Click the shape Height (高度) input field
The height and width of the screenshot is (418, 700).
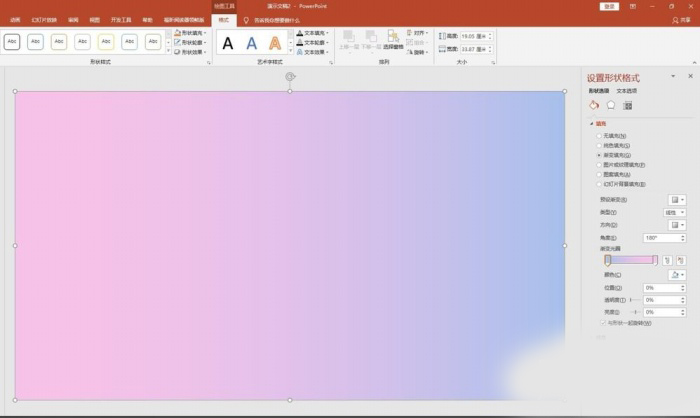click(473, 36)
